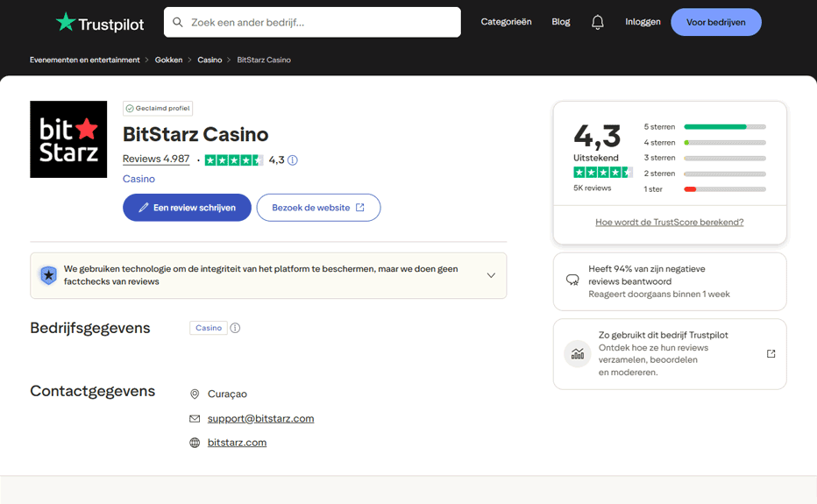Click blue Casino category link under title
This screenshot has width=817, height=504.
[139, 179]
